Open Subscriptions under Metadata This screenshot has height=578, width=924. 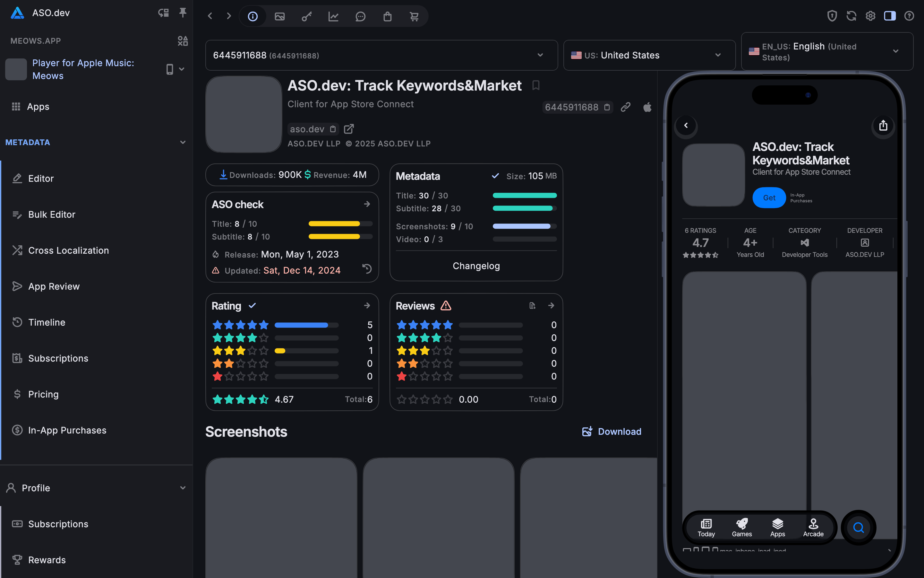click(x=96, y=358)
